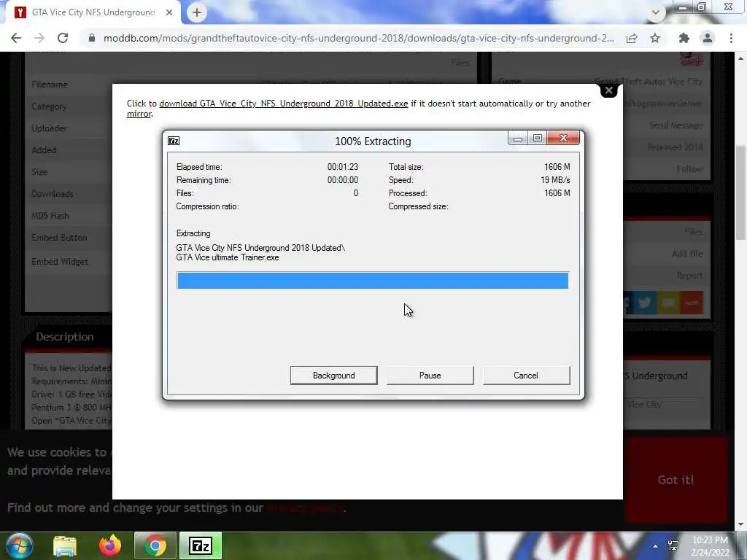Share this page from the address bar
Image resolution: width=747 pixels, height=560 pixels.
point(632,38)
